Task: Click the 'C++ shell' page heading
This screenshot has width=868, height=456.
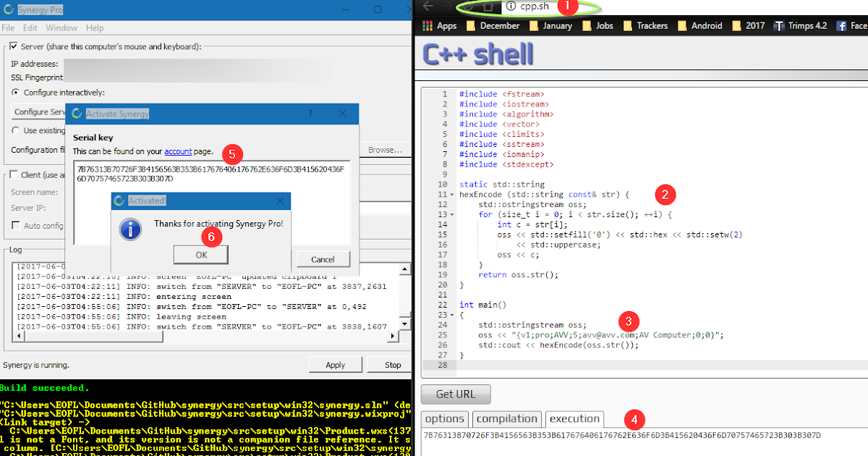Action: (477, 54)
